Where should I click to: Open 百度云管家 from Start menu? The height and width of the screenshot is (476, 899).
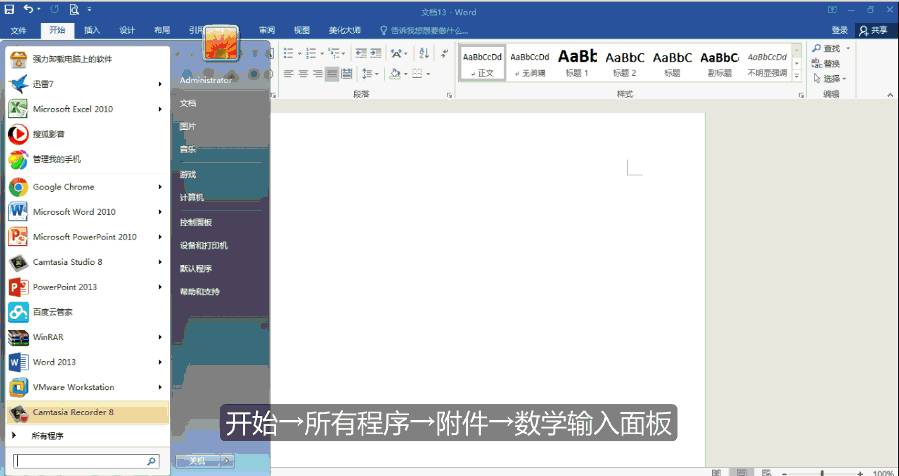[x=88, y=312]
